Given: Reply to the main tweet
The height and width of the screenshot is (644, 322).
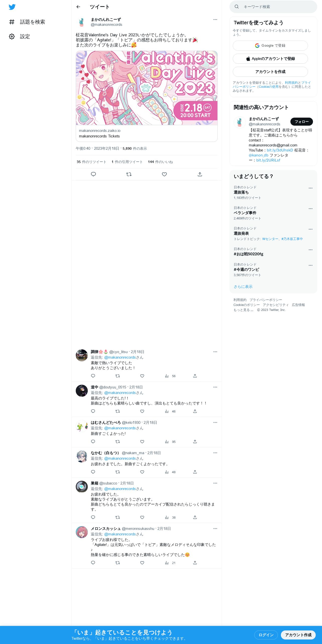Looking at the screenshot, I should pyautogui.click(x=93, y=174).
